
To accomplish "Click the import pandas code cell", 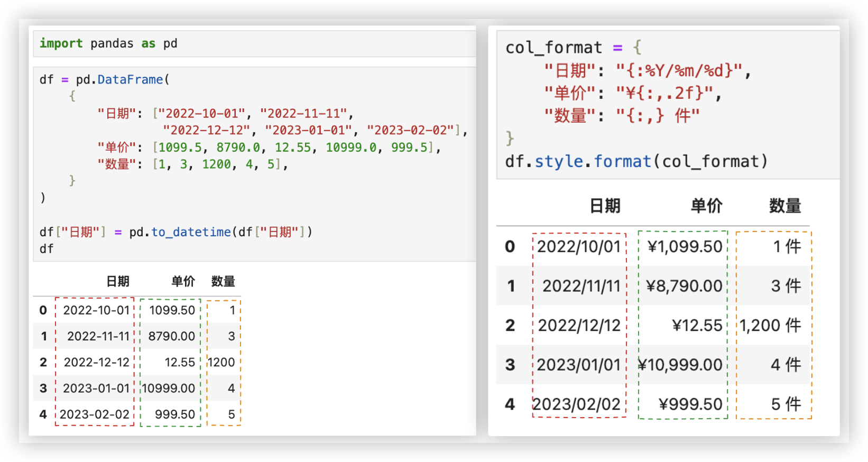I will tap(108, 43).
